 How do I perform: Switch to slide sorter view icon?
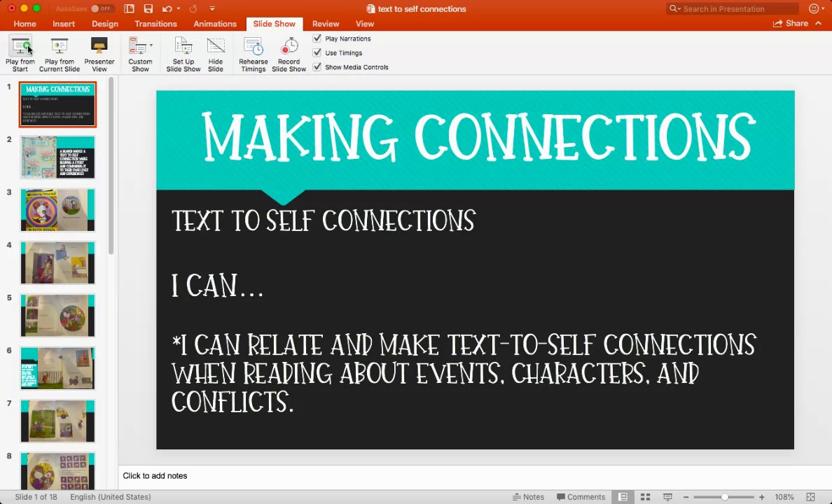pyautogui.click(x=645, y=497)
